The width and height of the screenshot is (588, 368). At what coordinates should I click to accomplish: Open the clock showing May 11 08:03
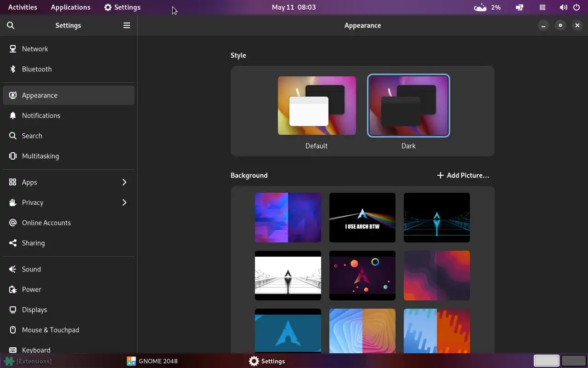click(294, 7)
